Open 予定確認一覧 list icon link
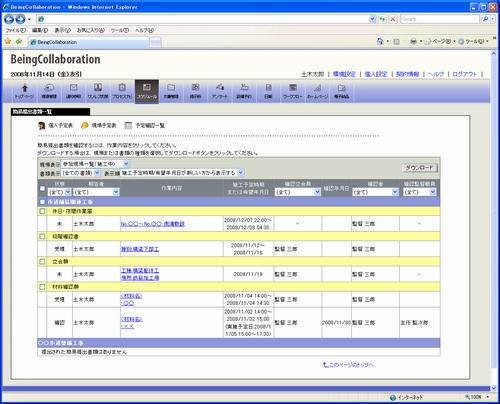The image size is (500, 404). coord(145,126)
